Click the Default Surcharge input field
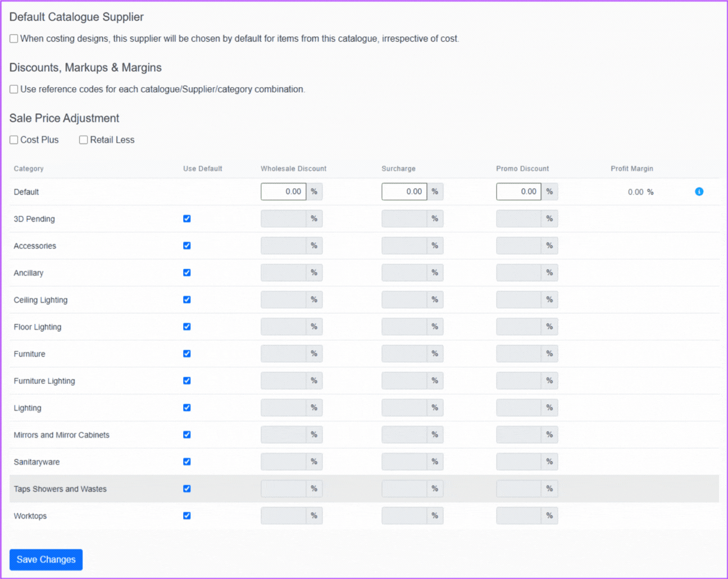 (x=404, y=192)
